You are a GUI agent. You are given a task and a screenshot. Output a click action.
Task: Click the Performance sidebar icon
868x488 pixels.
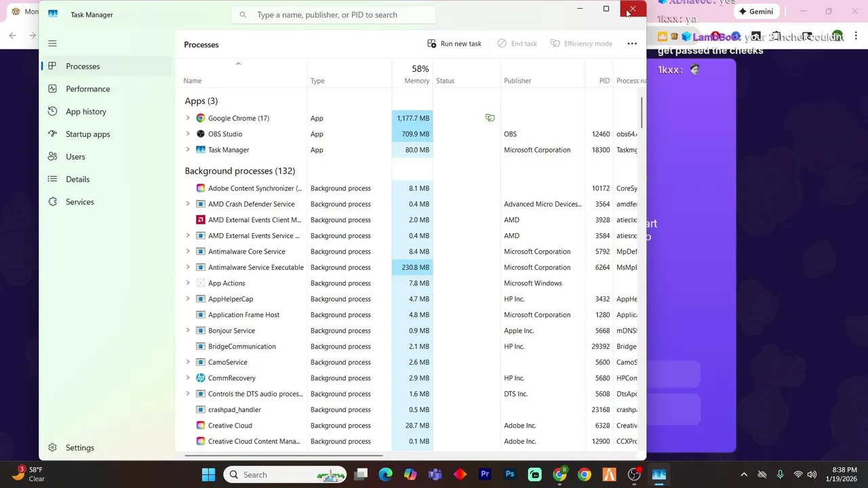52,89
